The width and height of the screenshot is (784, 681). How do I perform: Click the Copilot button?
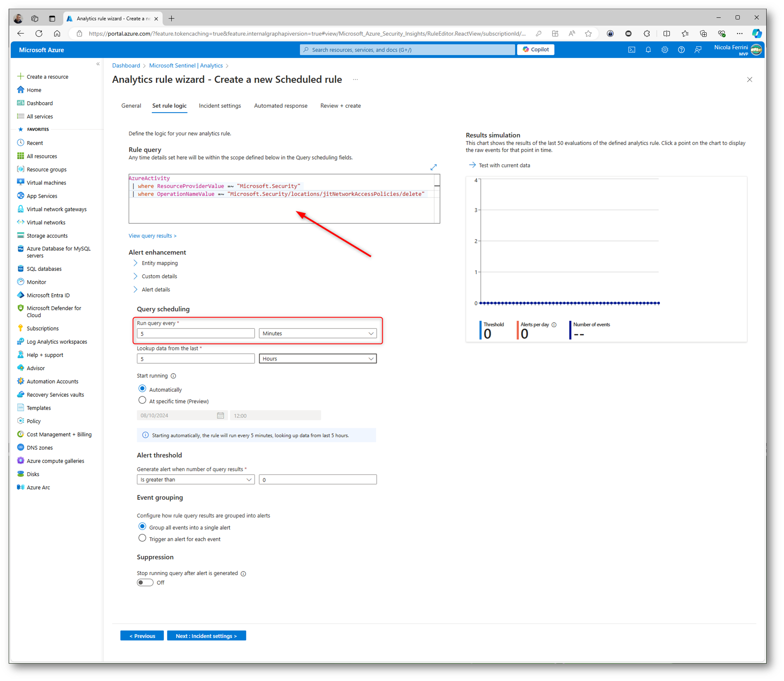click(536, 50)
